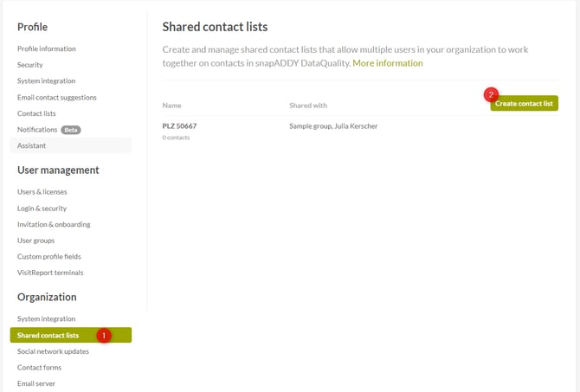Click the User management section heading
Screen dimensions: 580x392
58,170
